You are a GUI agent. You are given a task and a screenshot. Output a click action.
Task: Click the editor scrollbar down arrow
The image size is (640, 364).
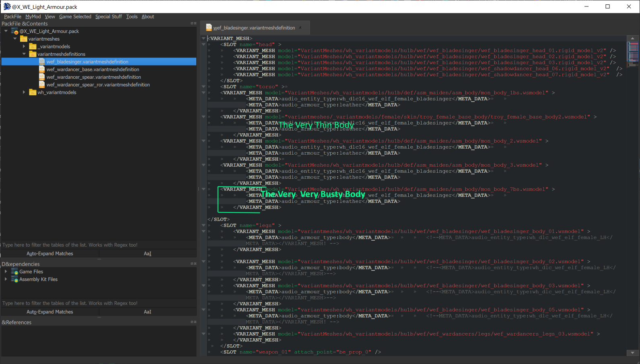click(632, 352)
